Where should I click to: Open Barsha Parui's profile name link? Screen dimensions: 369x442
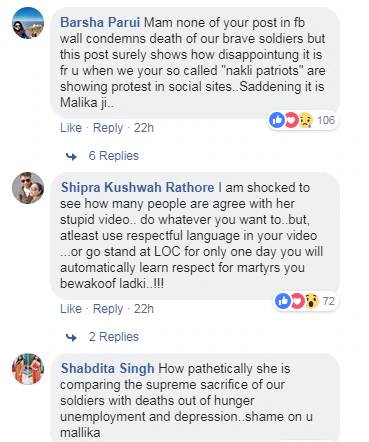click(100, 23)
